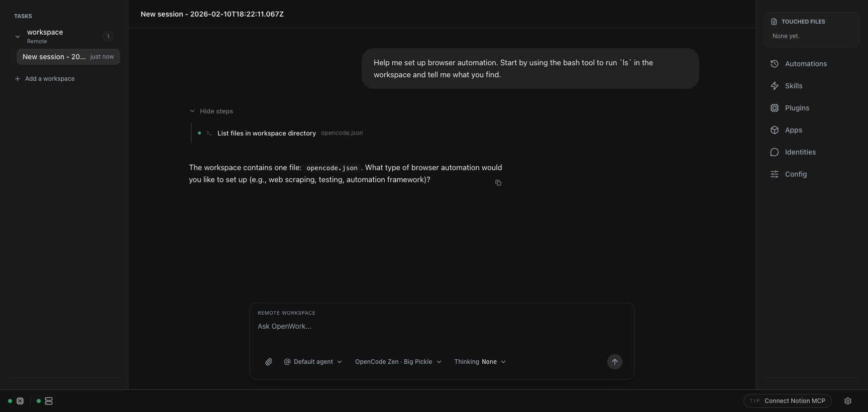Click the Apps cube icon
The width and height of the screenshot is (868, 412).
[775, 130]
